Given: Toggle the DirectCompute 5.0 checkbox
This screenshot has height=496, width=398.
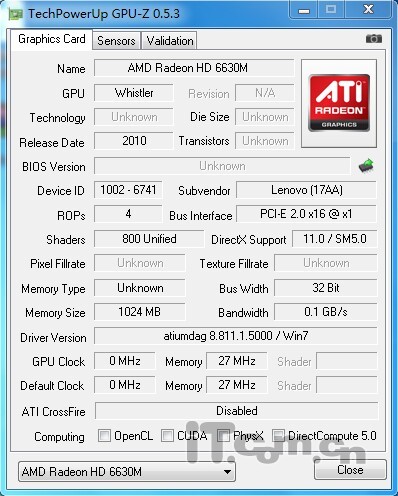Looking at the screenshot, I should (278, 435).
